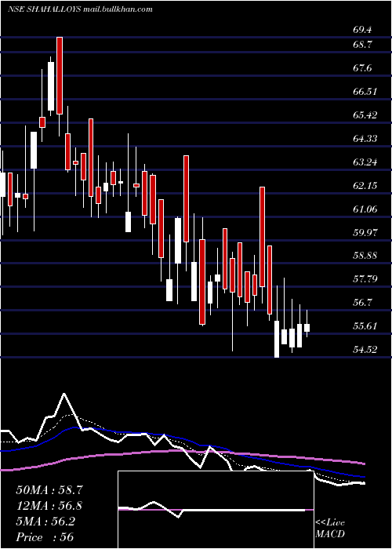Viewport: 392px width, 549px height.
Task: Click the 5MA : 56.2 readout
Action: click(x=45, y=522)
